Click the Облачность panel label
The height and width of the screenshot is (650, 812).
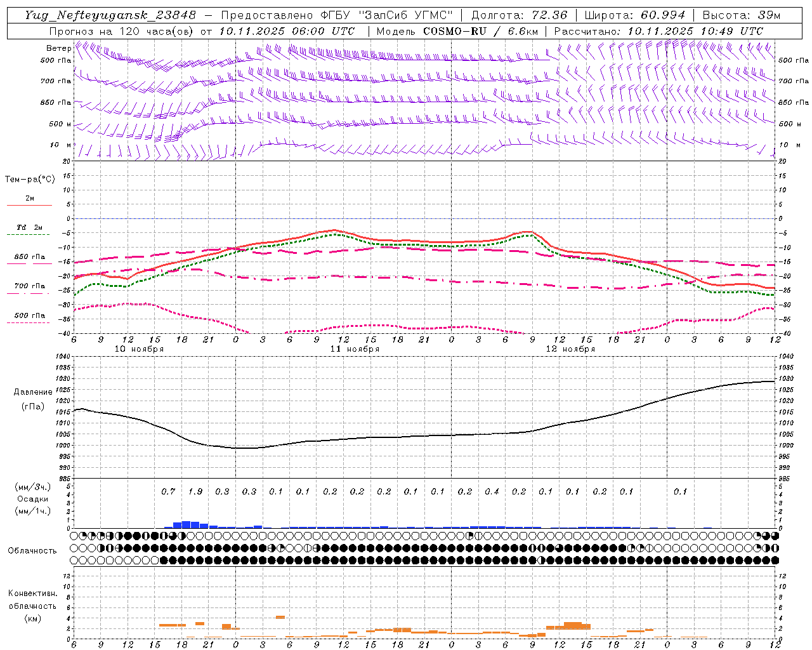[32, 551]
